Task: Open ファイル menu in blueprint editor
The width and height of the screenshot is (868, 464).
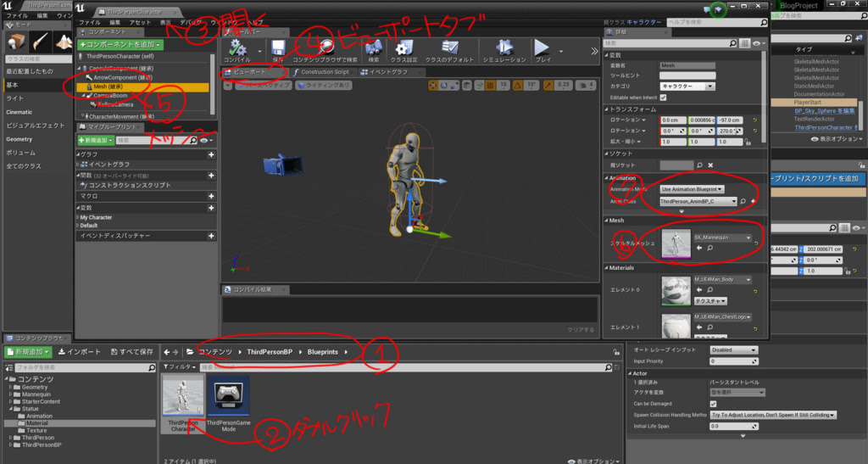Action: click(x=89, y=23)
